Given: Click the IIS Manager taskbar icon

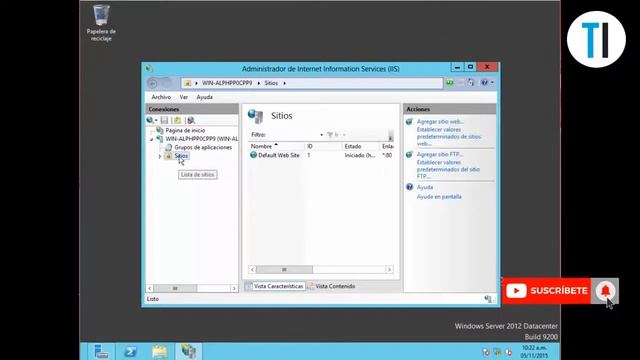Looking at the screenshot, I should tap(189, 351).
